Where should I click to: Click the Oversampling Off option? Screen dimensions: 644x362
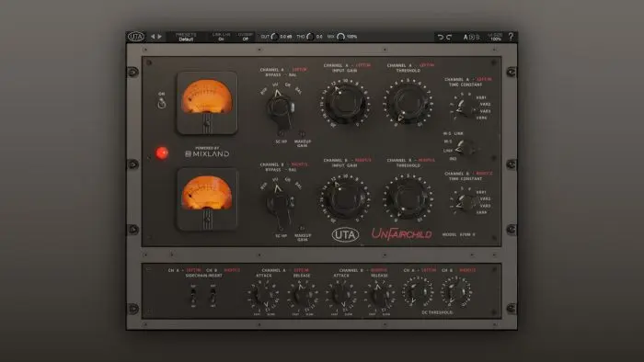246,37
